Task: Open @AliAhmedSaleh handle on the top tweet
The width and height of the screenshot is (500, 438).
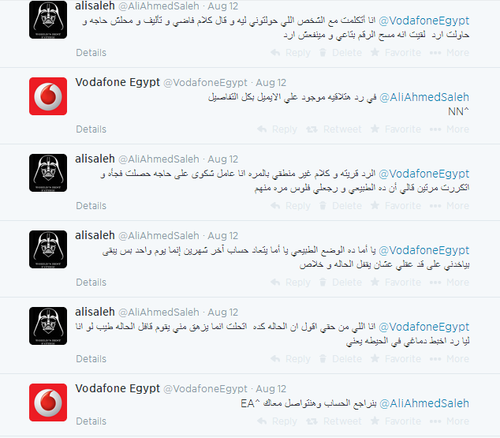Action: (159, 6)
